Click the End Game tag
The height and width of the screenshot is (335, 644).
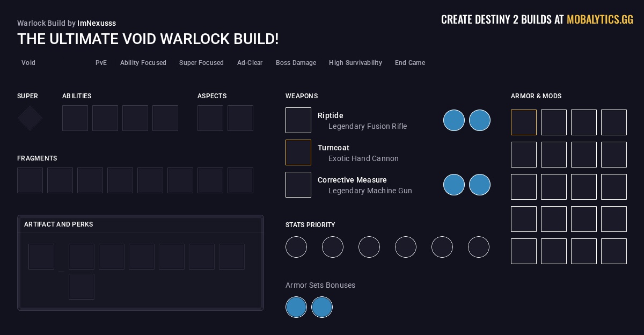(x=410, y=63)
